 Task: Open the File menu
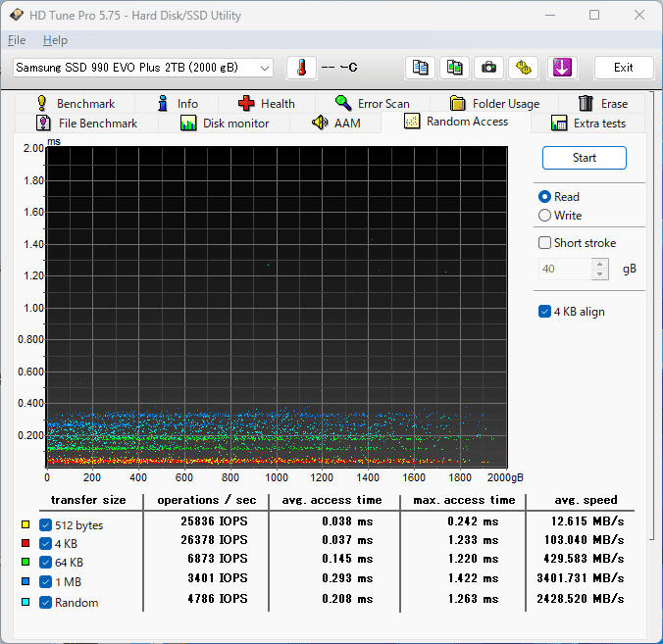pos(17,40)
